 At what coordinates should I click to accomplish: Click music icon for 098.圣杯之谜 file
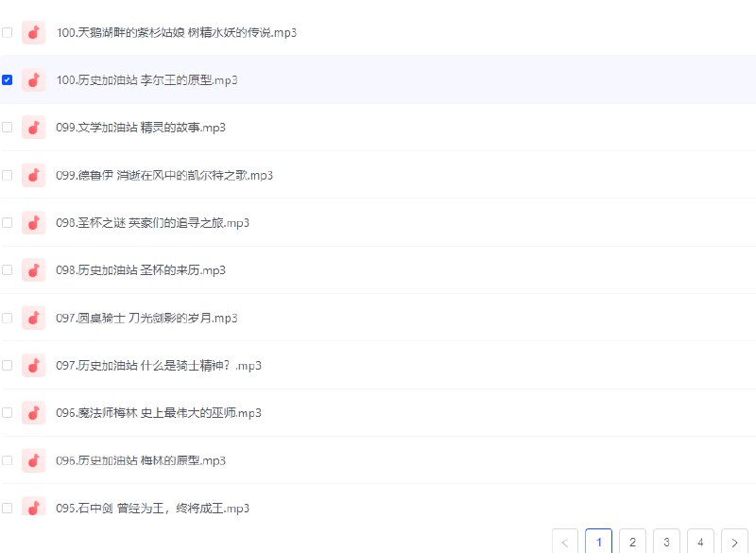tap(33, 223)
